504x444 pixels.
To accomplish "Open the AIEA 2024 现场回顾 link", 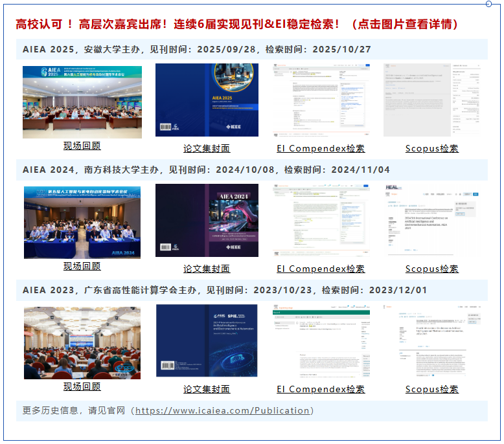I will 82,266.
